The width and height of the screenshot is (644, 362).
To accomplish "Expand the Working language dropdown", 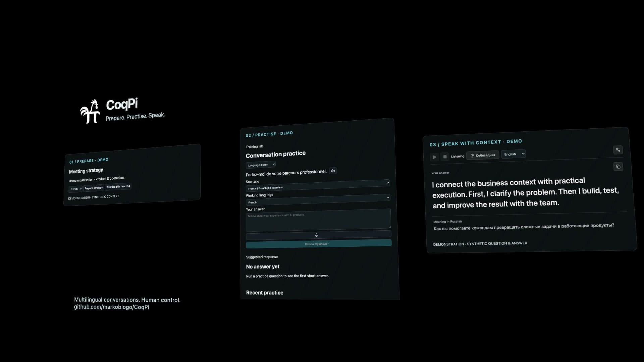I will click(x=318, y=200).
